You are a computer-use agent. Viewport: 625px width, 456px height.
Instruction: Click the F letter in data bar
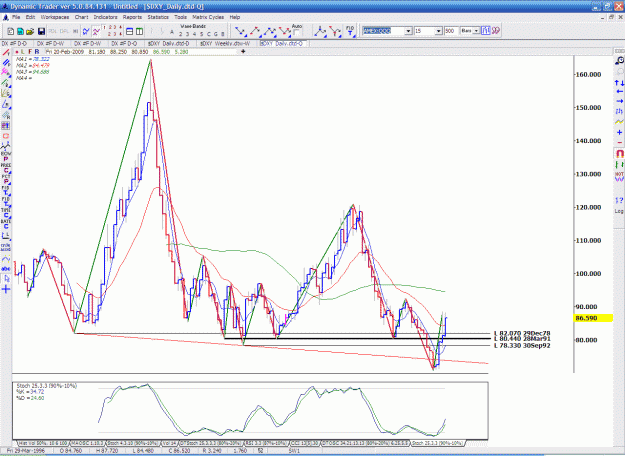[30, 52]
